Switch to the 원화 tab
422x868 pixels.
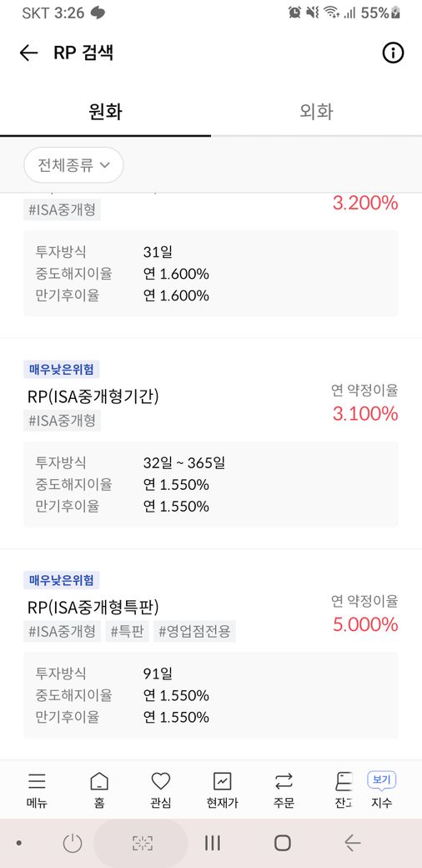point(105,112)
